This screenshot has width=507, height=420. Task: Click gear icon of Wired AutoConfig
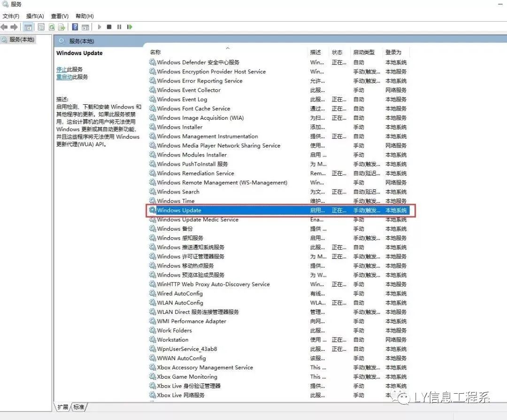tap(153, 293)
